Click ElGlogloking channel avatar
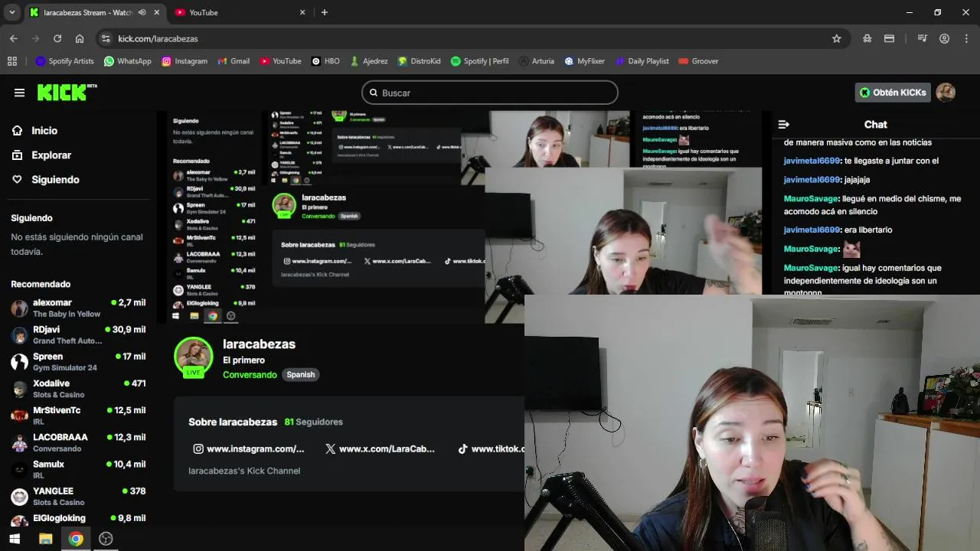Screen dimensions: 980x551 [x=19, y=522]
